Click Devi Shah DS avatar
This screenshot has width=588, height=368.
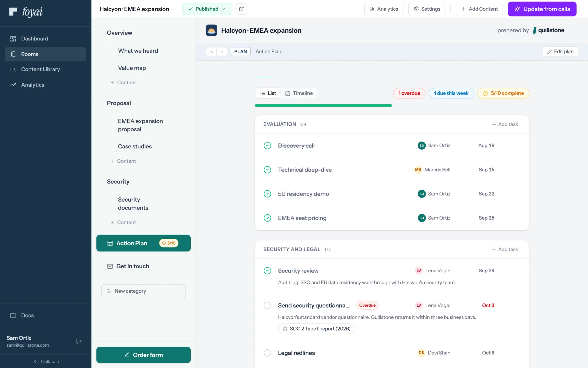[421, 353]
